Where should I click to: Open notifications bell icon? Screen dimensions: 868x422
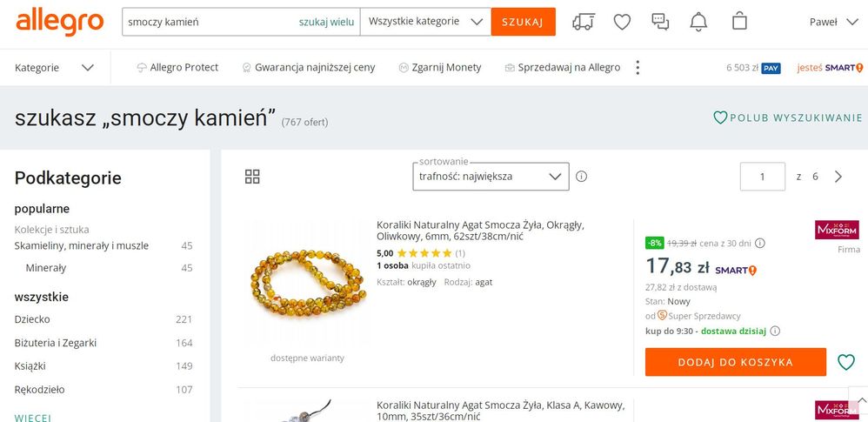pos(698,22)
